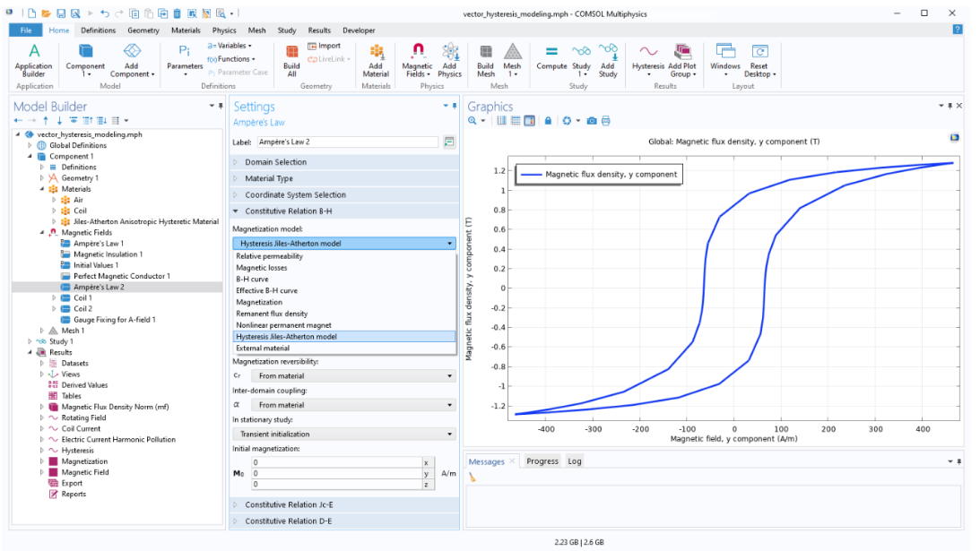980x551 pixels.
Task: Open the Application Builder
Action: (x=34, y=61)
